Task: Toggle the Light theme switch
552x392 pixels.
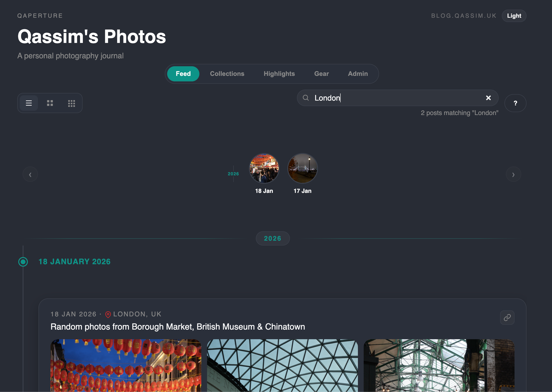Action: 514,16
